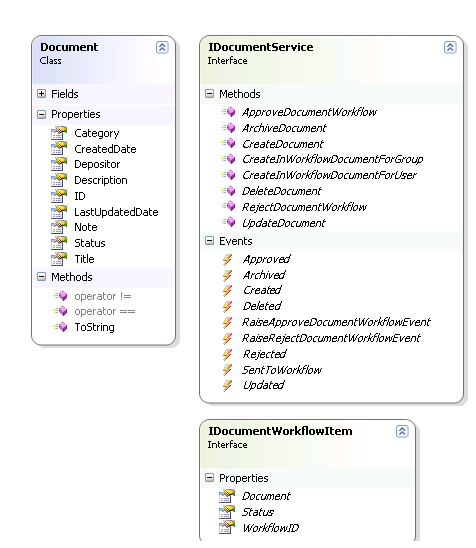Collapse the Document class box chevron
Screen dimensions: 476x548
[162, 47]
